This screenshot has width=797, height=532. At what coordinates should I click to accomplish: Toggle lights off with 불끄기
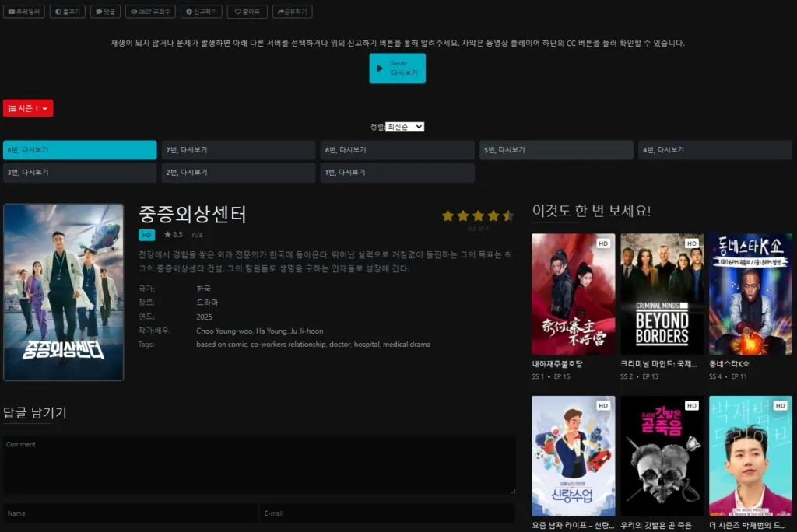67,11
